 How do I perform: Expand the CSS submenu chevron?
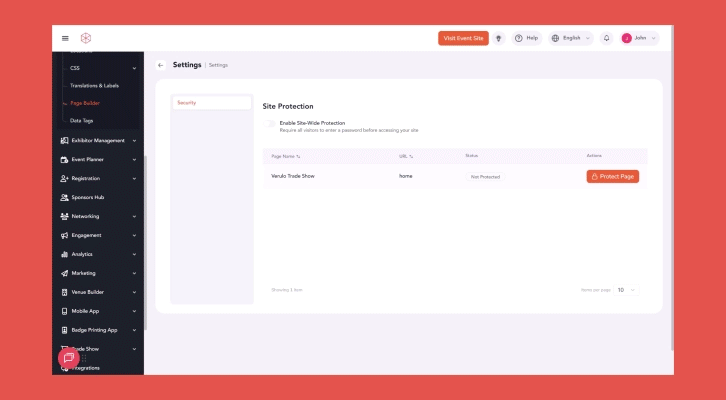(x=134, y=69)
